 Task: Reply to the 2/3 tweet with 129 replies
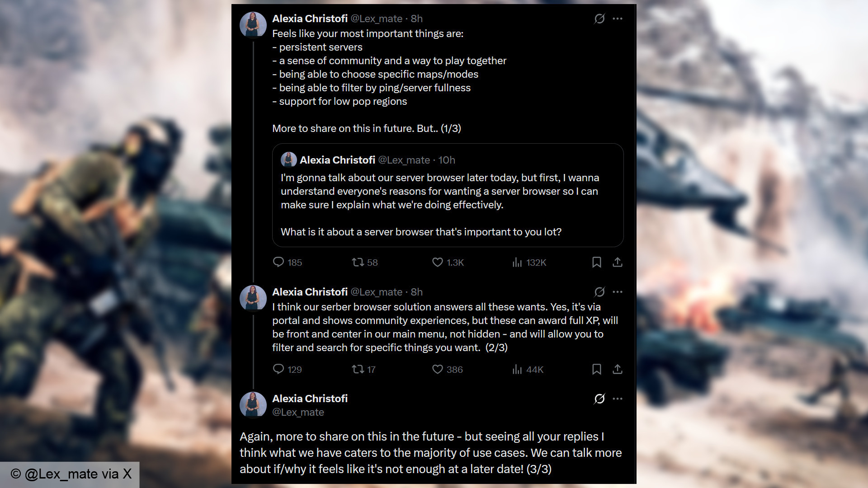point(278,369)
